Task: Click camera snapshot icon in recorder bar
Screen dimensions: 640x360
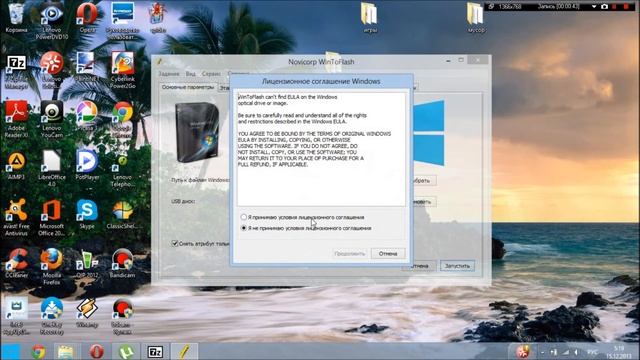Action: point(604,7)
